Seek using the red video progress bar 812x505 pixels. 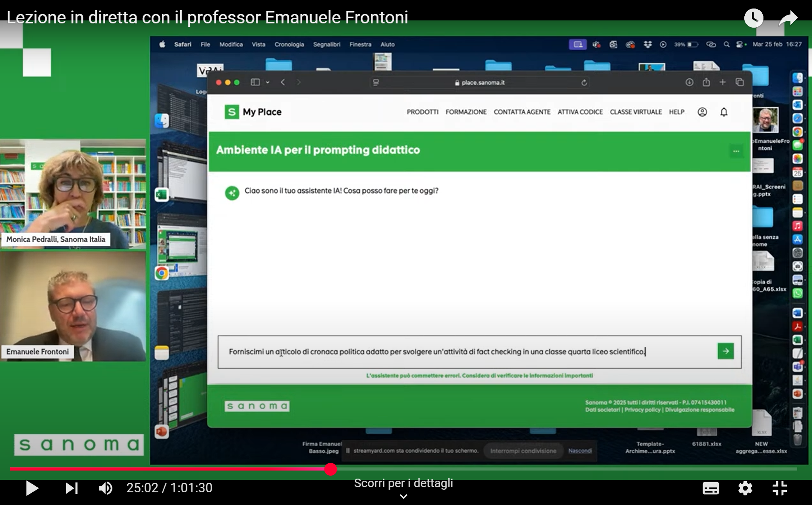[403, 469]
